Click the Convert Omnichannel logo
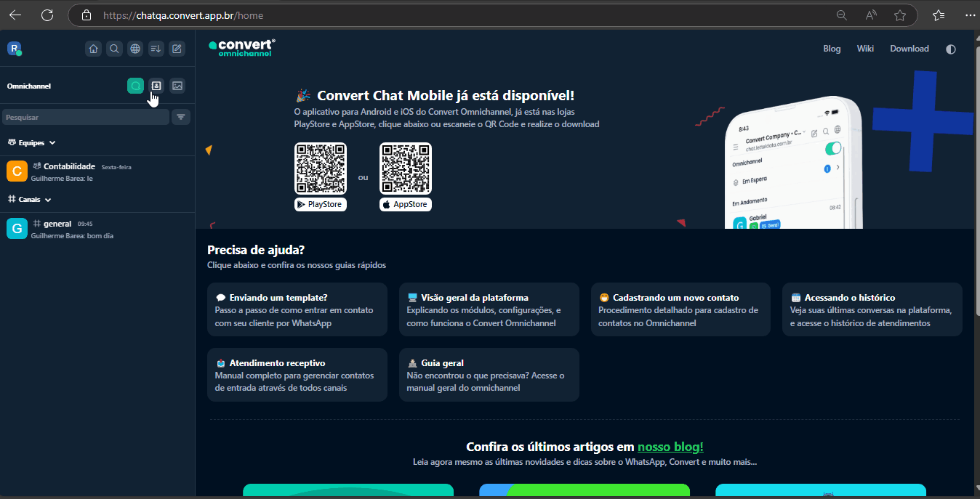The width and height of the screenshot is (980, 499). click(241, 48)
